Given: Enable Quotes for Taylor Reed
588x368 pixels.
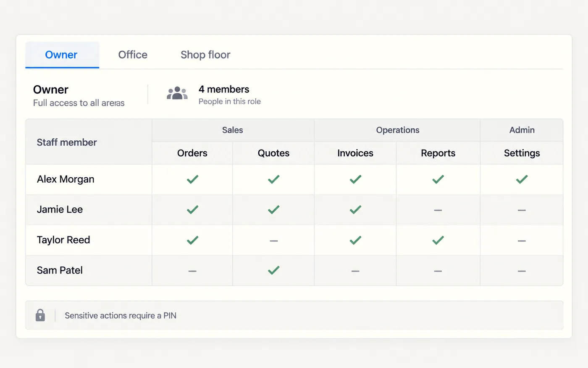Looking at the screenshot, I should (273, 241).
